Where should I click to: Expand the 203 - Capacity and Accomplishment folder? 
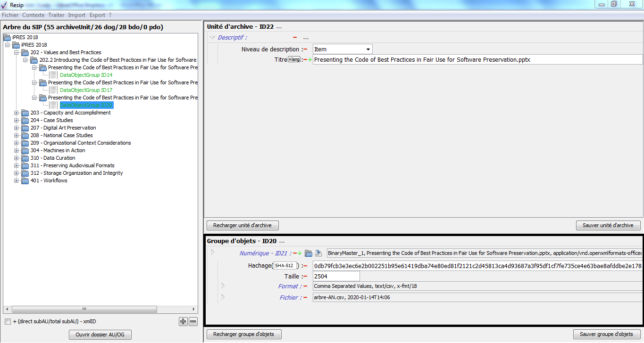pos(17,113)
